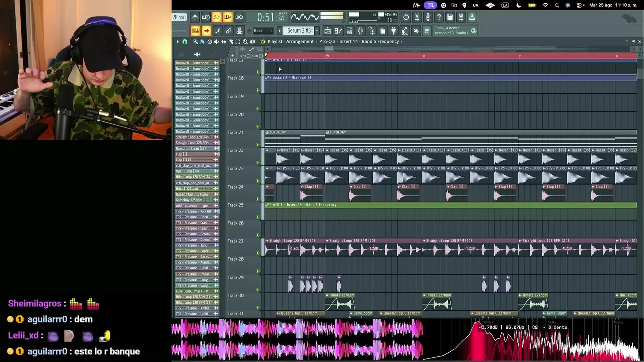Toggle the 3-2-1 countdown before recording
The height and width of the screenshot is (362, 644).
(x=217, y=17)
